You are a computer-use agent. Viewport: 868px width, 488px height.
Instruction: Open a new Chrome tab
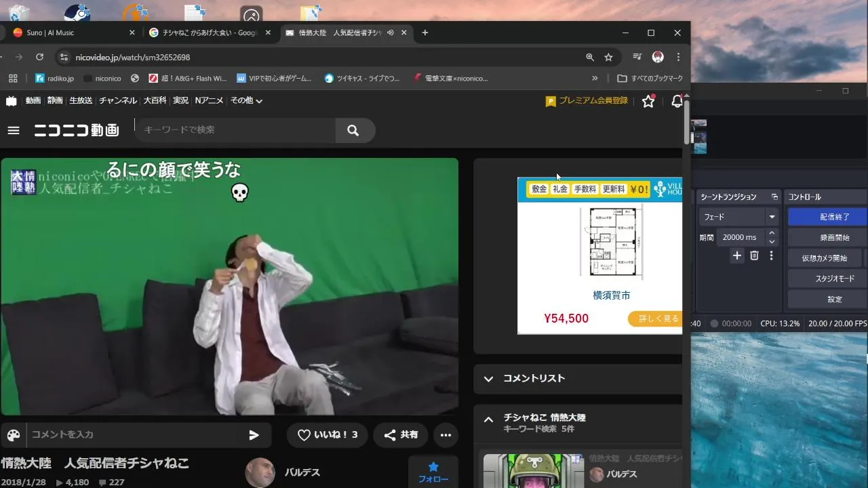tap(425, 33)
